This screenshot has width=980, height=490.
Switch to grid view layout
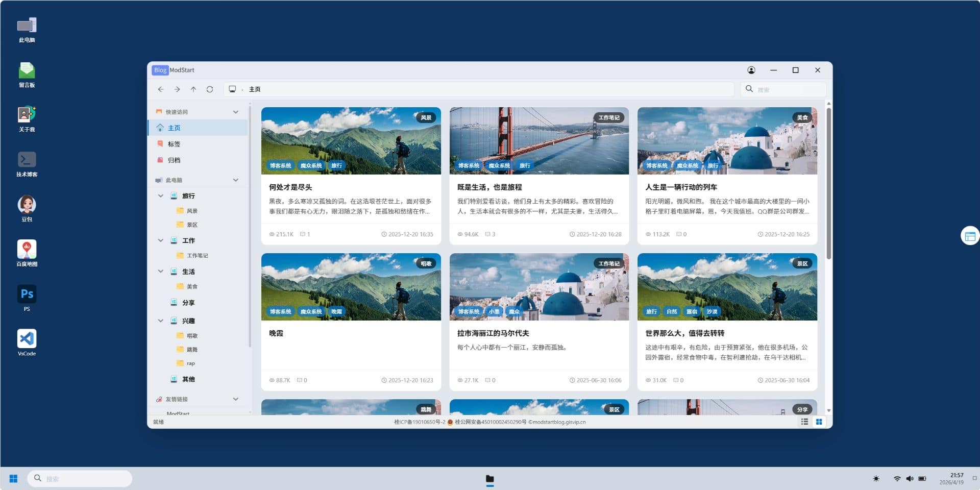(x=819, y=422)
